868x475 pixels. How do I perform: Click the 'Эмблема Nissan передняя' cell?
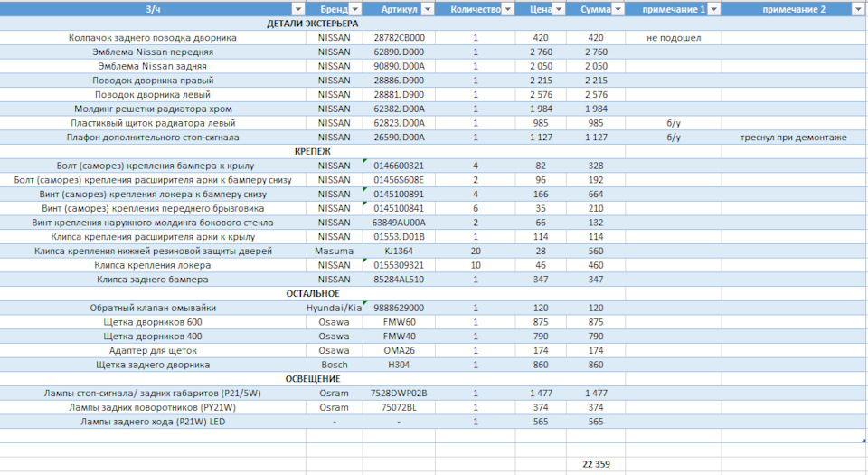[x=153, y=52]
